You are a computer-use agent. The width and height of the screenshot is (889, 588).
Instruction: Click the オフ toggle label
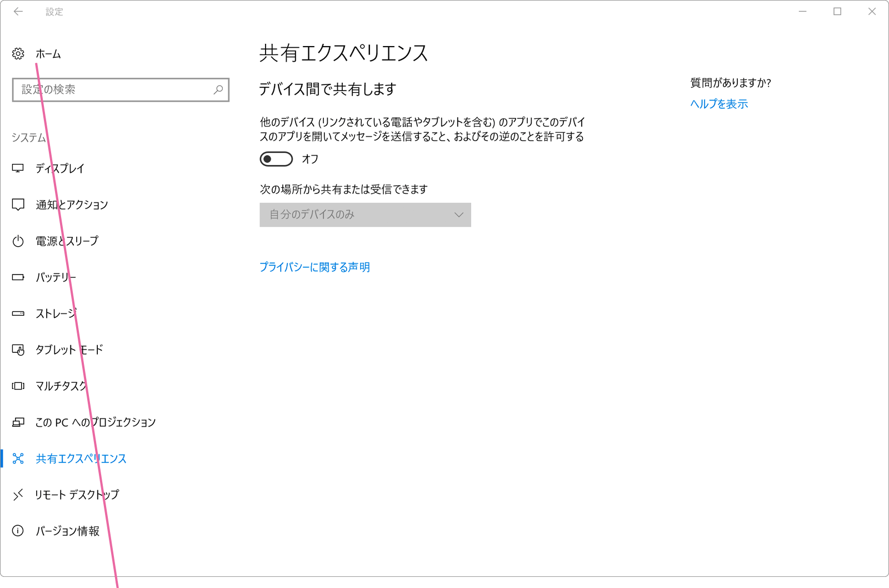click(310, 159)
